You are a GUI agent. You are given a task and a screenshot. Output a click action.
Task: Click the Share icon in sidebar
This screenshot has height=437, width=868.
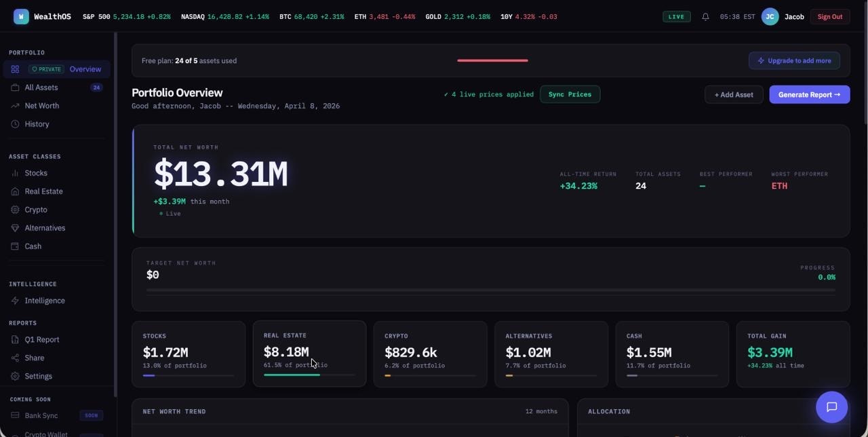click(15, 358)
